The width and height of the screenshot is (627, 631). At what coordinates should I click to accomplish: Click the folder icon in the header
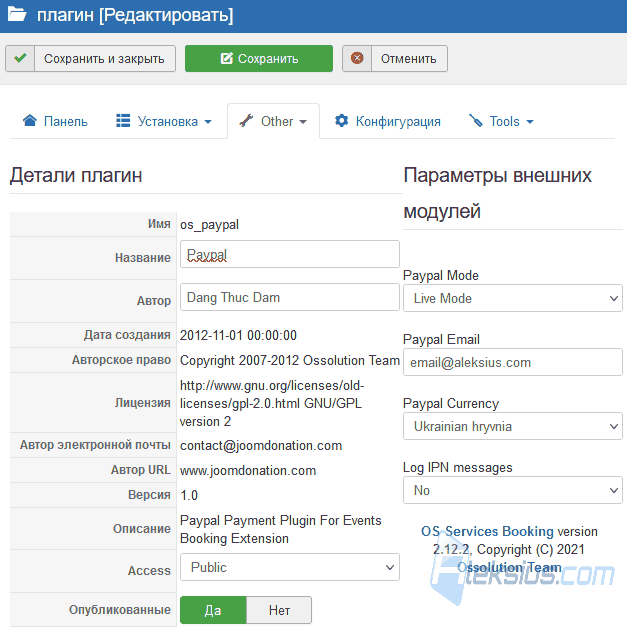(x=17, y=14)
